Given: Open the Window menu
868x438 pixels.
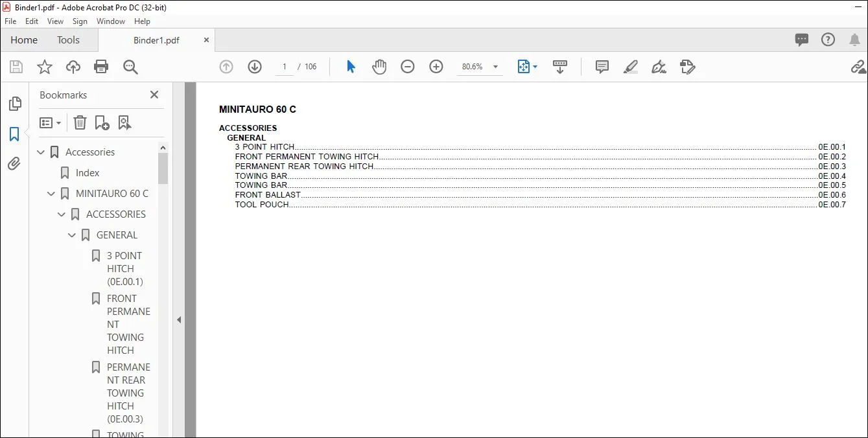Looking at the screenshot, I should (x=111, y=21).
